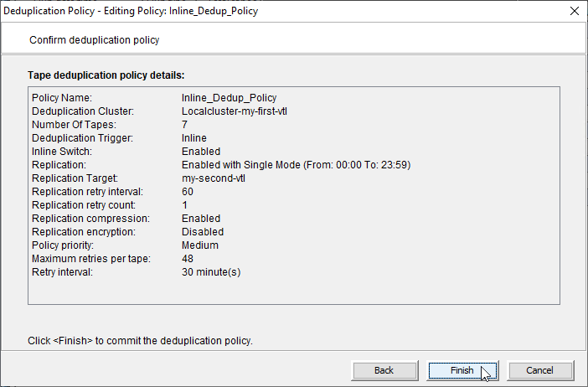Click the Tape deduplication policy details heading
Screen dimensions: 588x387
(106, 75)
